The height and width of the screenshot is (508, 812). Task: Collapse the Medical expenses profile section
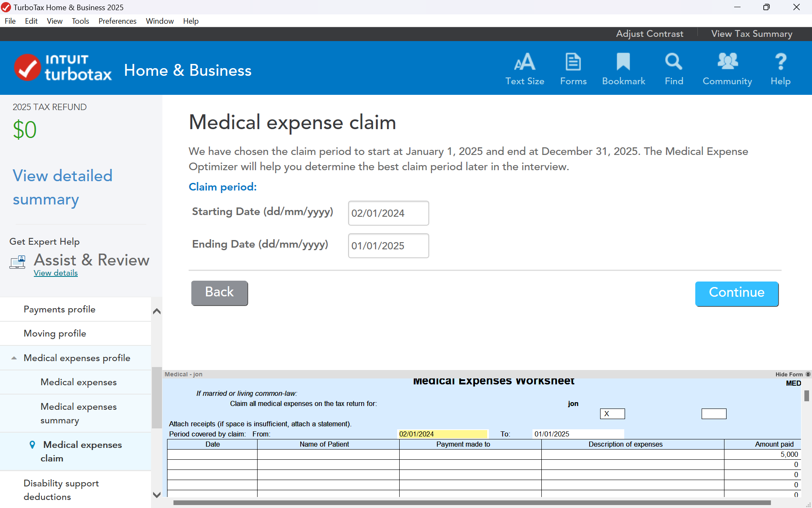(14, 358)
